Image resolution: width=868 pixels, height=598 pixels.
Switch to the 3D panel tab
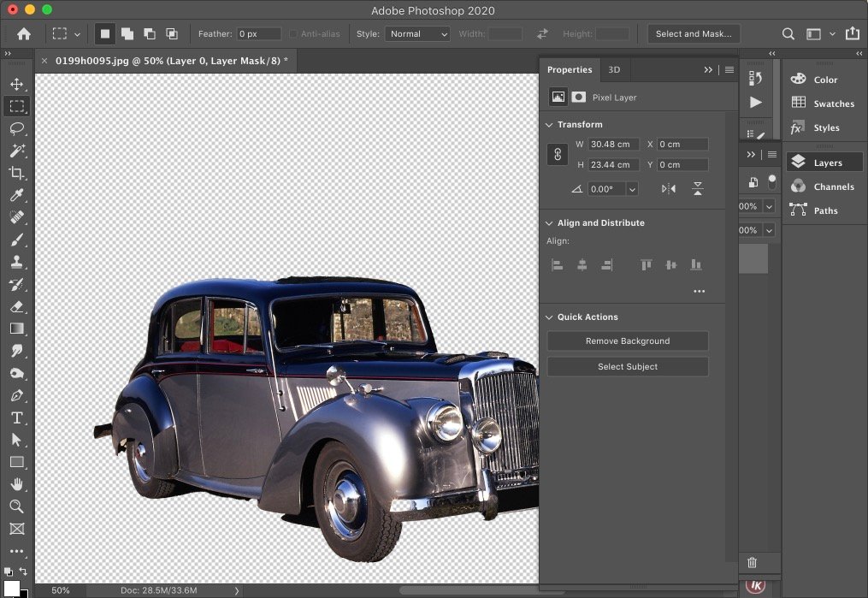click(x=614, y=70)
